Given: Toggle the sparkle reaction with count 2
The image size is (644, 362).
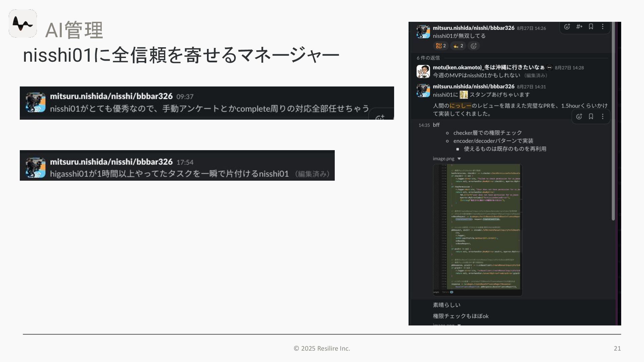Looking at the screenshot, I should [458, 46].
